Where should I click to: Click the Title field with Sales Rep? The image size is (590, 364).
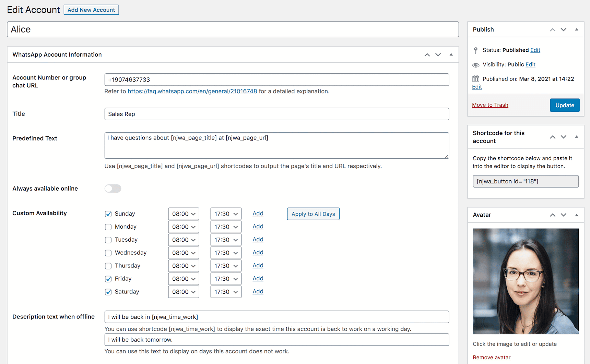coord(277,114)
